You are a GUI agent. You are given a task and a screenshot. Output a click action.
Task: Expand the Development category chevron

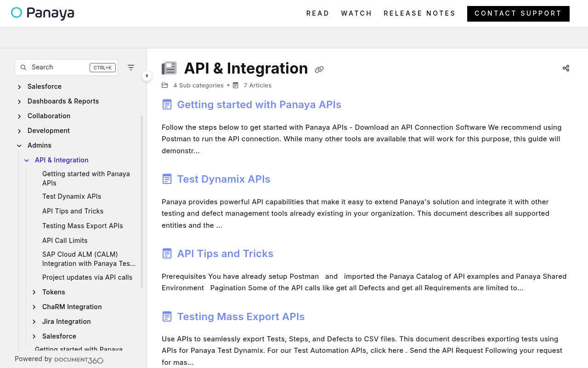coord(19,131)
